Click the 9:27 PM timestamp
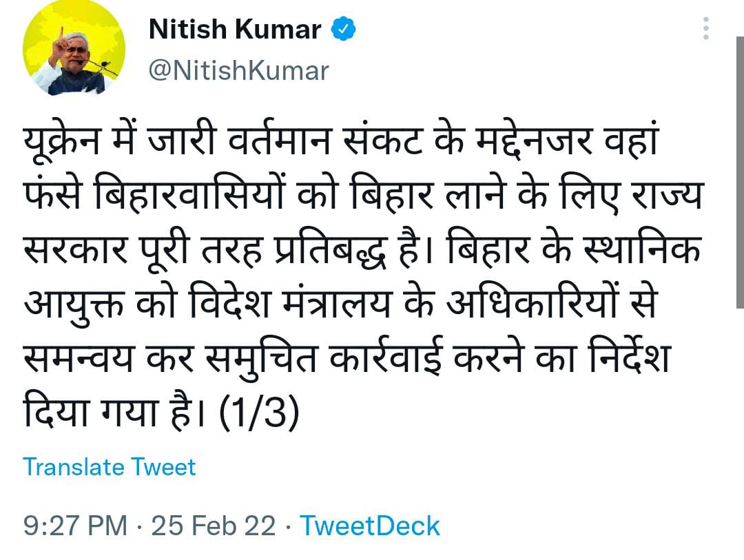Image resolution: width=744 pixels, height=560 pixels. [76, 526]
